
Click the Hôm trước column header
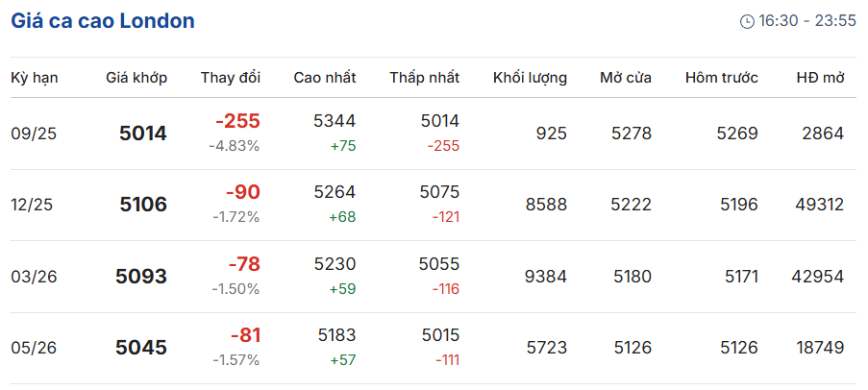[x=722, y=78]
